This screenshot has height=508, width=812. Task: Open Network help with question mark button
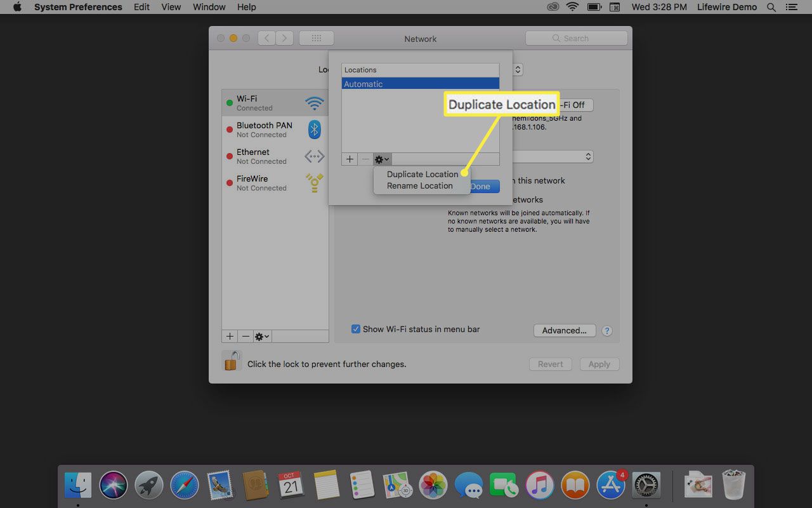(x=607, y=331)
